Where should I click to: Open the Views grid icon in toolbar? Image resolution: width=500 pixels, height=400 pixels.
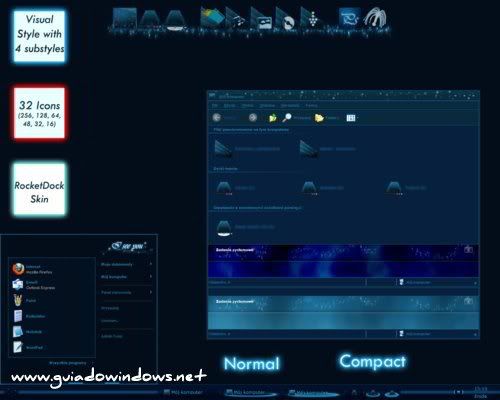click(351, 118)
